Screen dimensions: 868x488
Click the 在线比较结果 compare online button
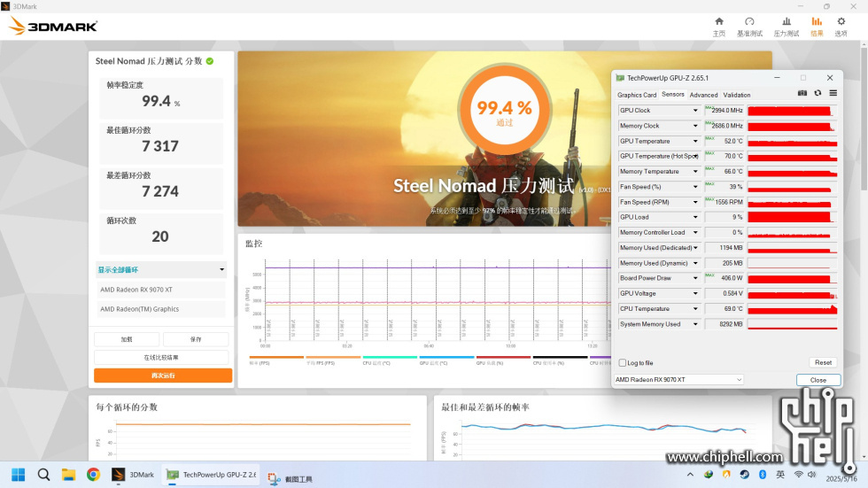coord(161,358)
